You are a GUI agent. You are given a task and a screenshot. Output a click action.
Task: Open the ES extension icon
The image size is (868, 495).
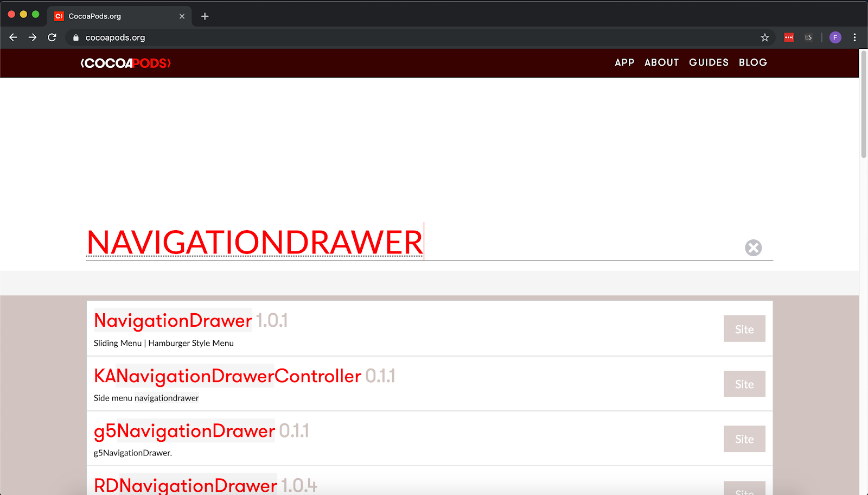(808, 37)
